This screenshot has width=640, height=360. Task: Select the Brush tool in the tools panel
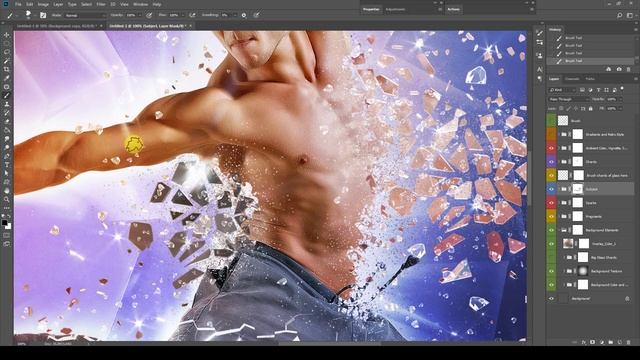pyautogui.click(x=7, y=96)
